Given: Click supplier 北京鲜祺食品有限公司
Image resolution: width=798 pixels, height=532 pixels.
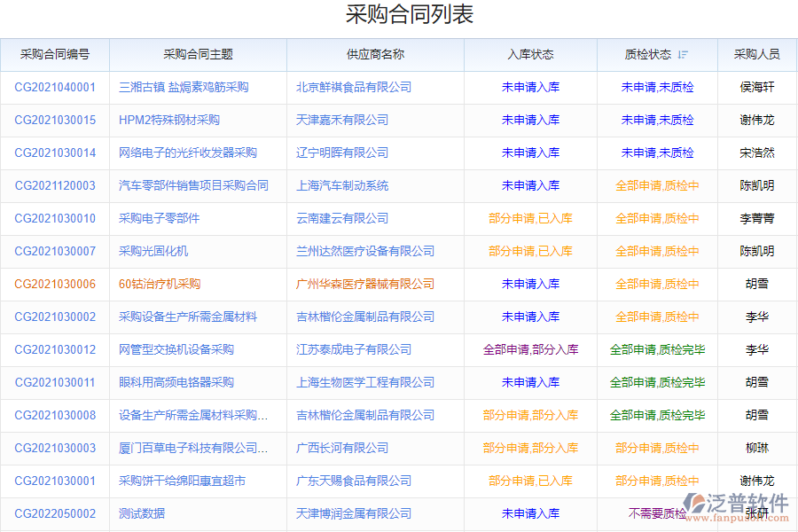Looking at the screenshot, I should click(355, 87).
